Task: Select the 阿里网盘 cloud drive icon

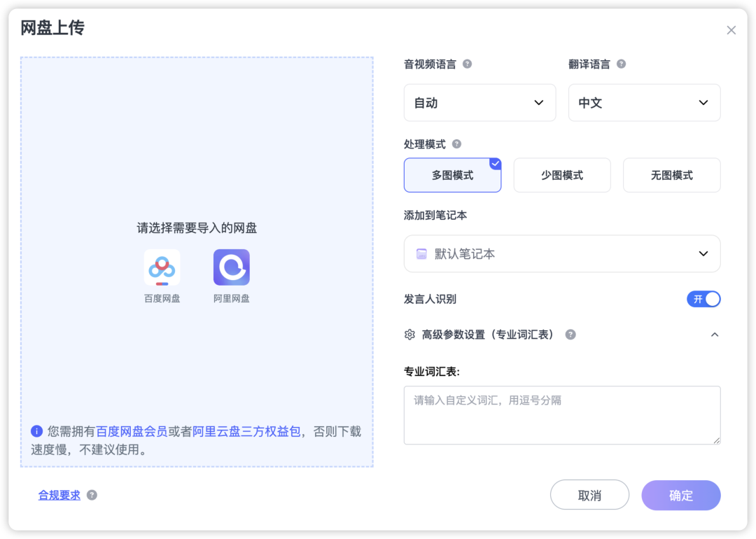Action: [231, 267]
